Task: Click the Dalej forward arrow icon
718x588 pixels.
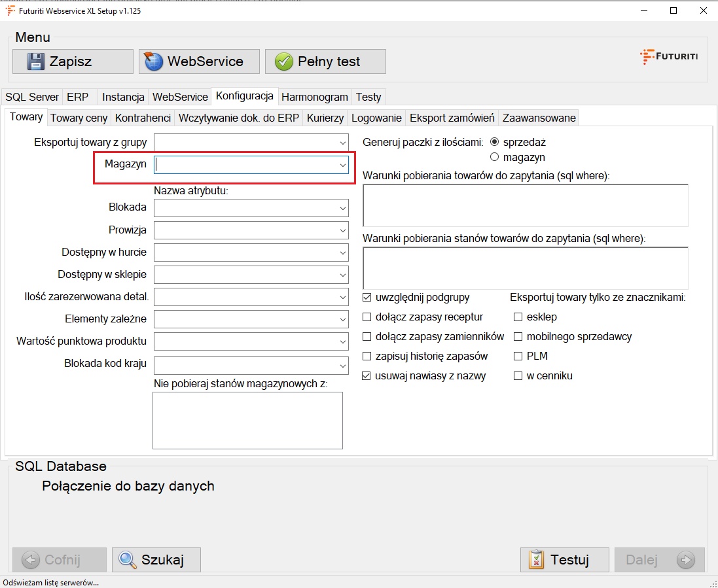Action: tap(685, 560)
